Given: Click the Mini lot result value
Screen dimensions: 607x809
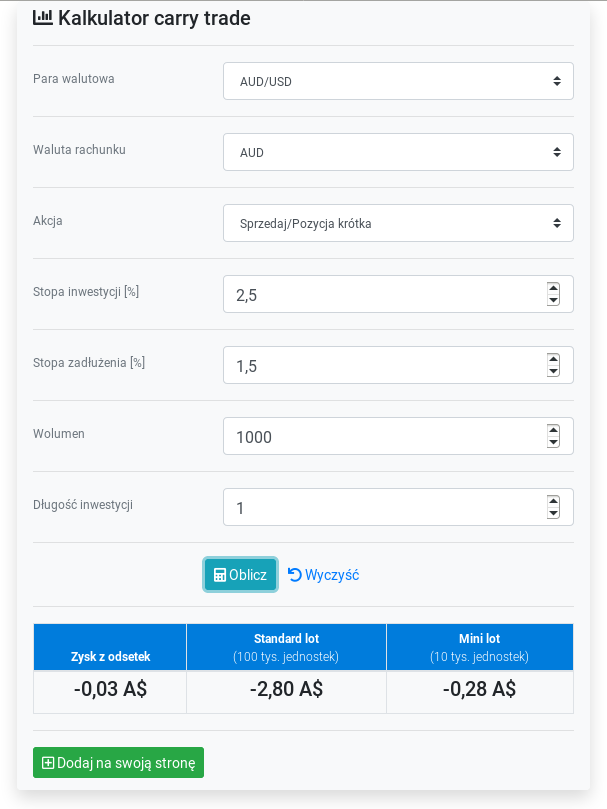Looking at the screenshot, I should click(x=479, y=689).
